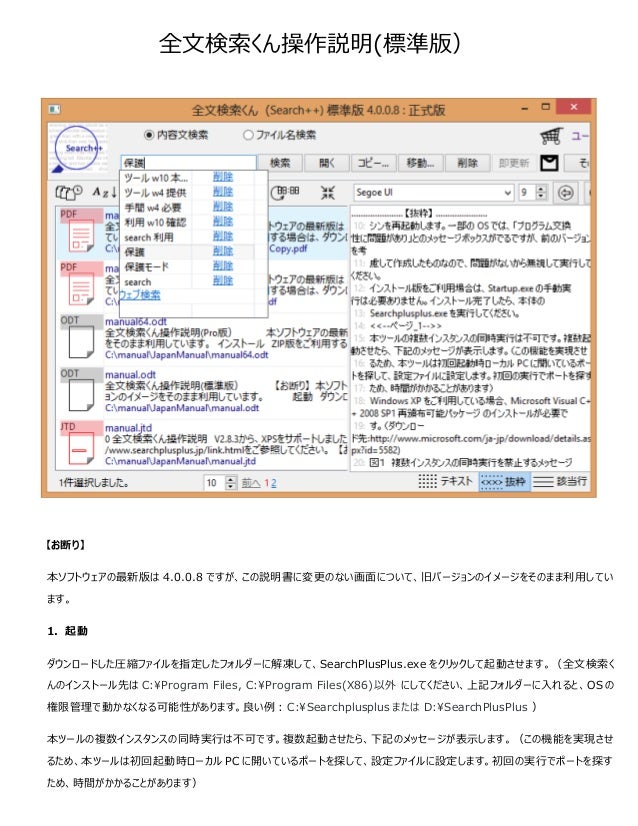Click the PDF icon of the second result
Viewport: 638px width, 826px height.
point(81,284)
